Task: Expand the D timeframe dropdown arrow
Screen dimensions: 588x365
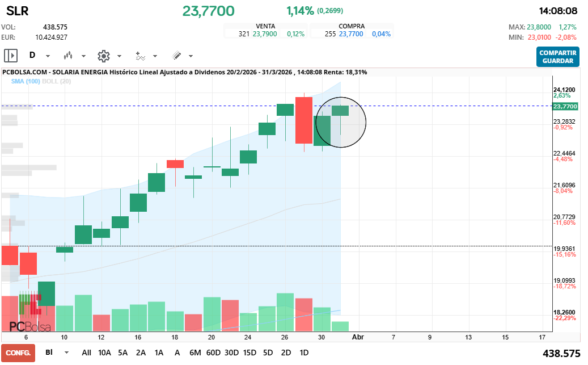Action: 48,56
